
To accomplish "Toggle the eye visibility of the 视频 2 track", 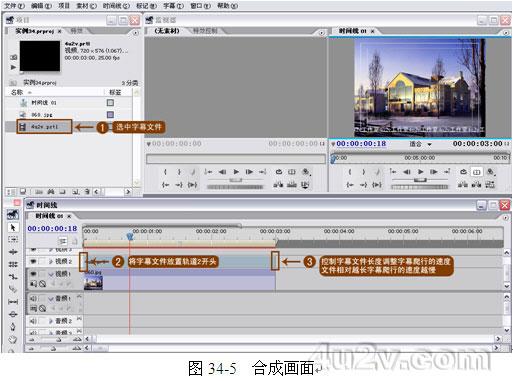I will [33, 262].
